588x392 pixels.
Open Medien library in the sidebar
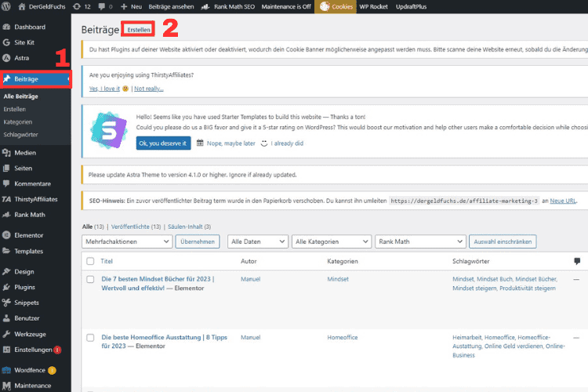click(x=25, y=153)
